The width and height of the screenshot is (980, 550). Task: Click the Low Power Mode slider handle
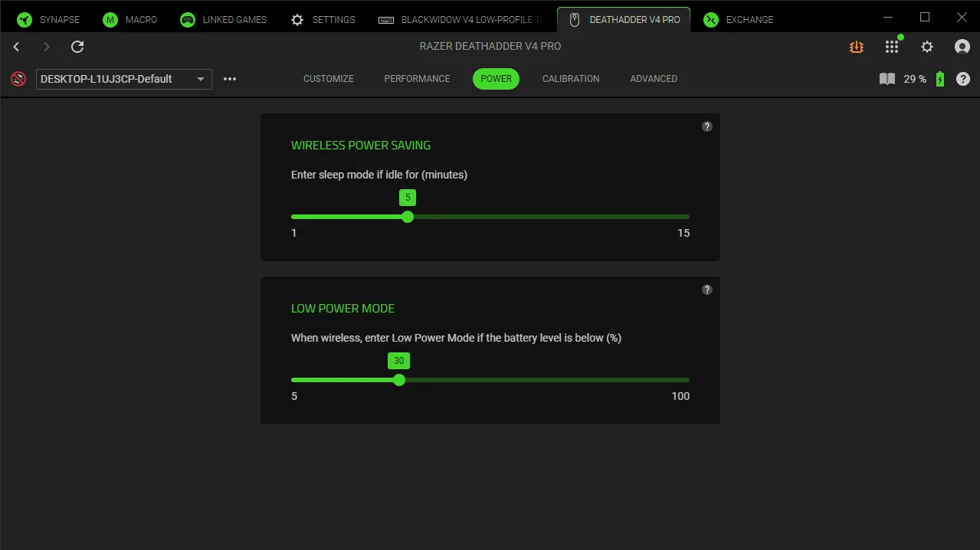(x=399, y=380)
